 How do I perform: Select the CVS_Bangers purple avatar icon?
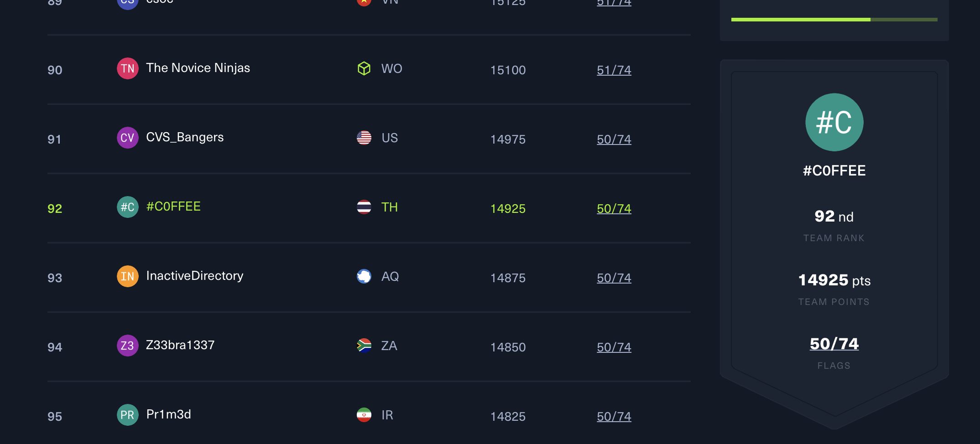(127, 137)
